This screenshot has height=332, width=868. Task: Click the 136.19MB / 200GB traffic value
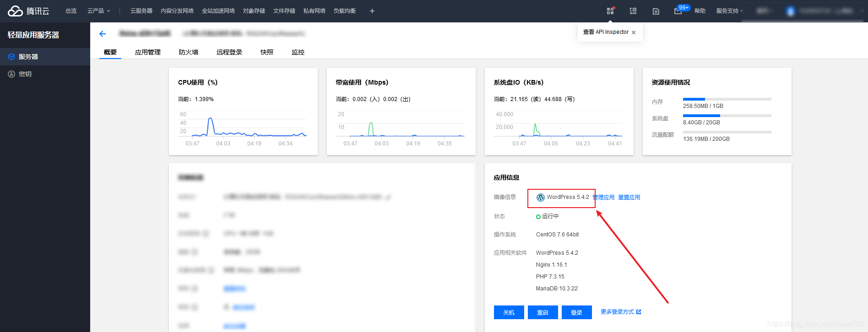click(x=706, y=139)
